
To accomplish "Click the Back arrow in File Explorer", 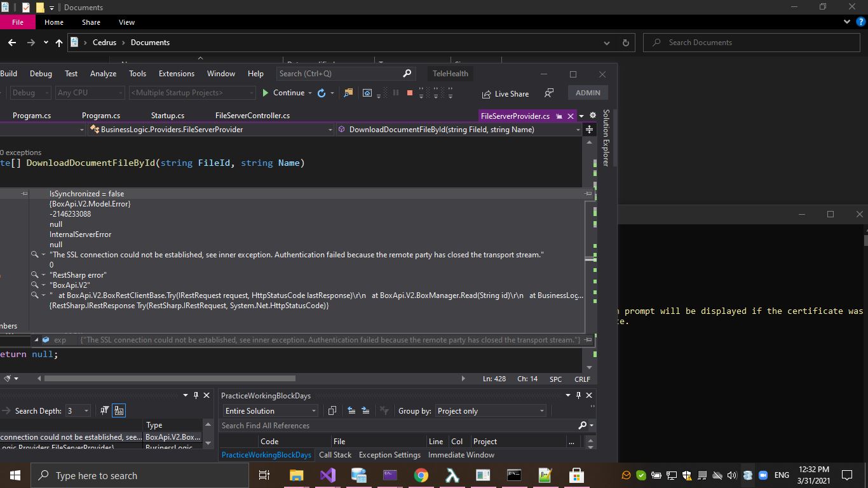I will (x=11, y=43).
